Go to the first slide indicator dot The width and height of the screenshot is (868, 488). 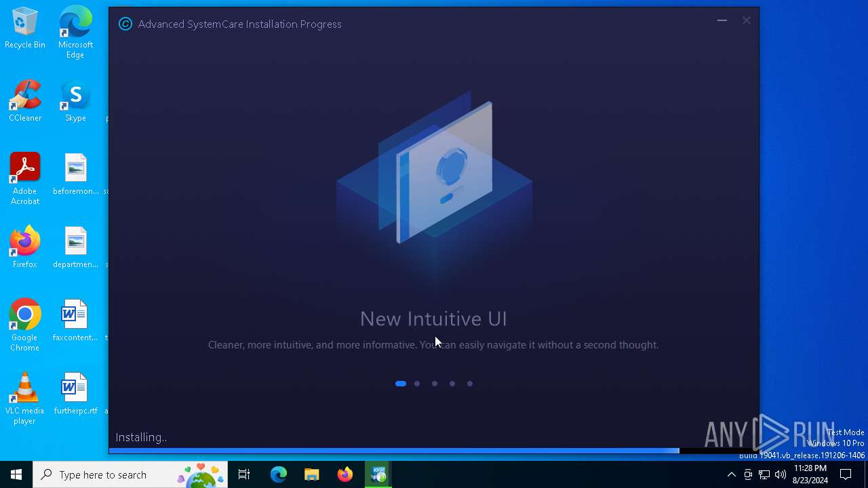pyautogui.click(x=401, y=384)
